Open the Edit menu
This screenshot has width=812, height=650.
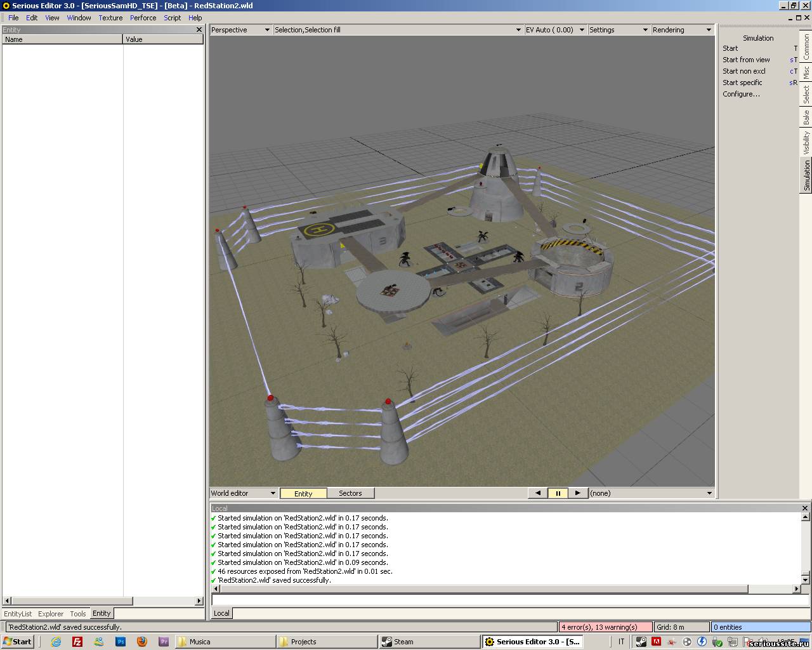[32, 18]
